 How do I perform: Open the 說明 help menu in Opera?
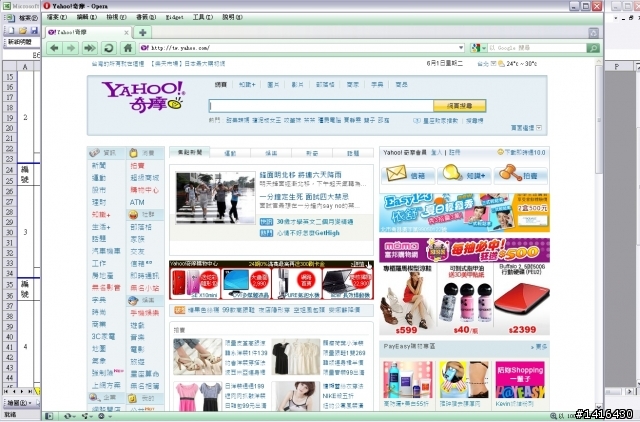(232, 17)
